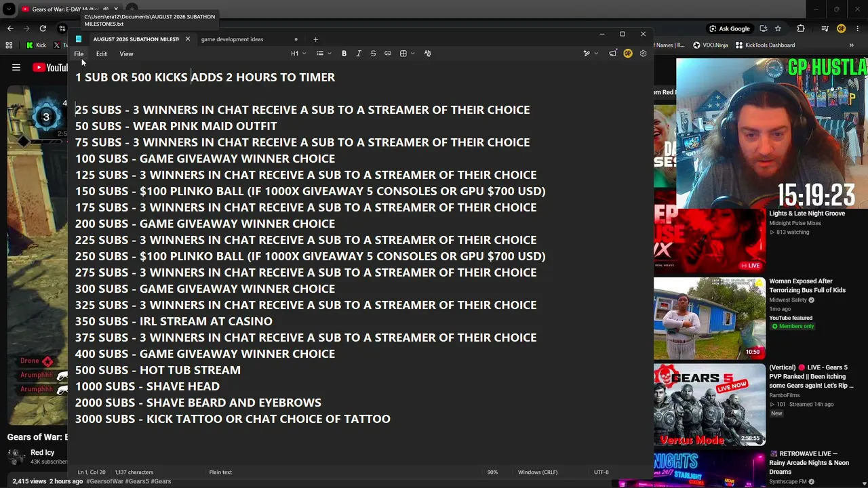The image size is (868, 488).
Task: Open the browser tab search dropdown
Action: point(9,9)
